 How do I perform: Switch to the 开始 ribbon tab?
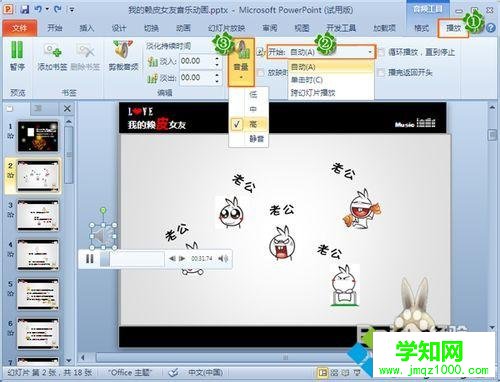pyautogui.click(x=55, y=28)
